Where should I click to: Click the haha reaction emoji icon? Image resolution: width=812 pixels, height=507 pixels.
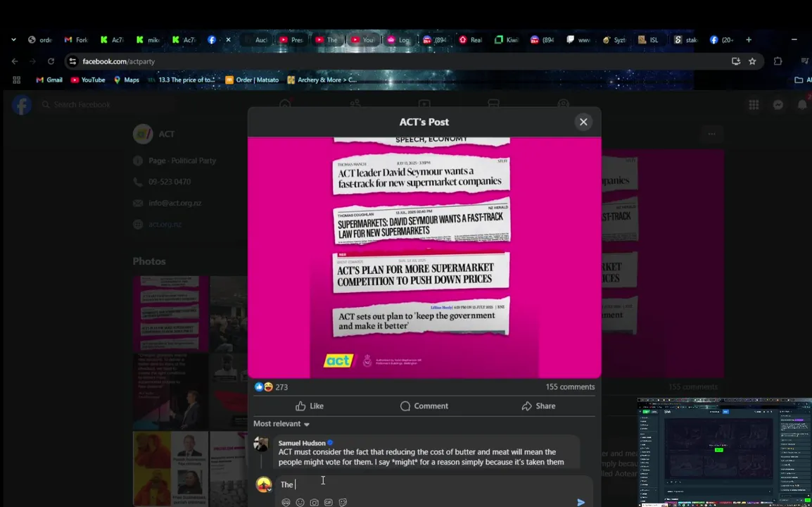point(268,387)
